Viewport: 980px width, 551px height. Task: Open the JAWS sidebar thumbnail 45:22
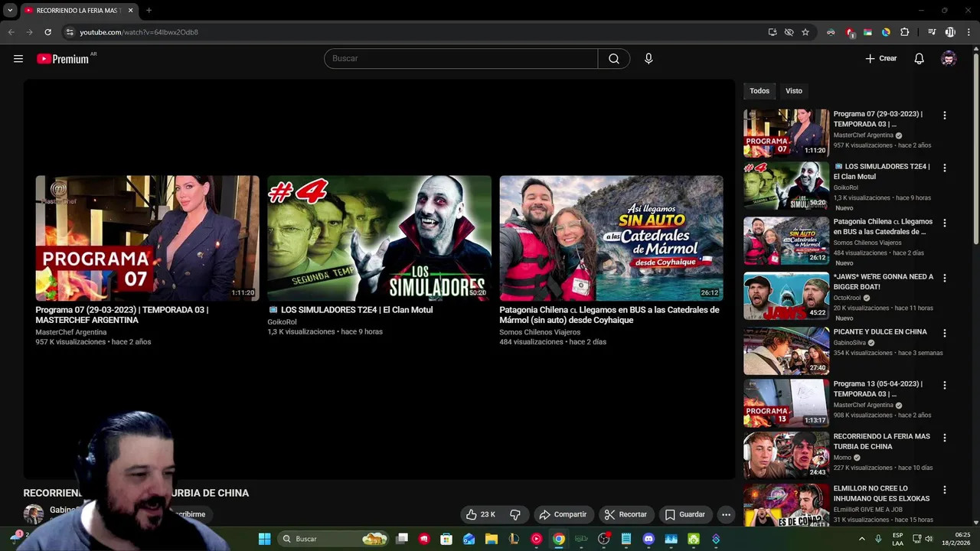(786, 296)
